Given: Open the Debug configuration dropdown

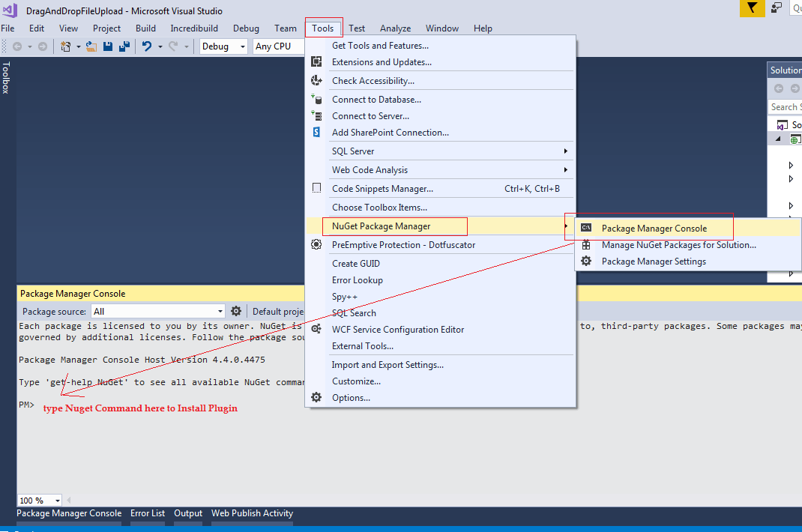Looking at the screenshot, I should click(x=243, y=46).
